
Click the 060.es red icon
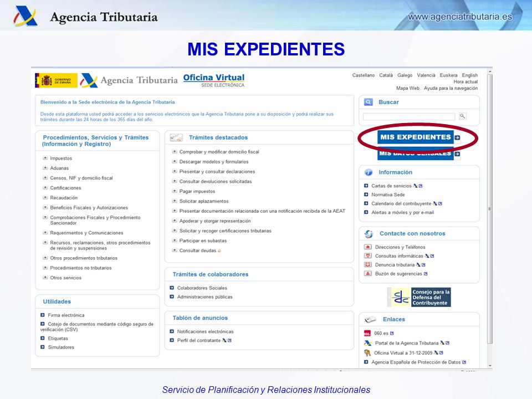click(367, 333)
